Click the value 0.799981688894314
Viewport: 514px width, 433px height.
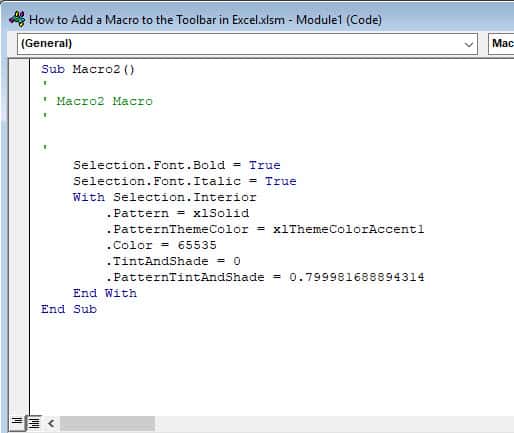357,277
